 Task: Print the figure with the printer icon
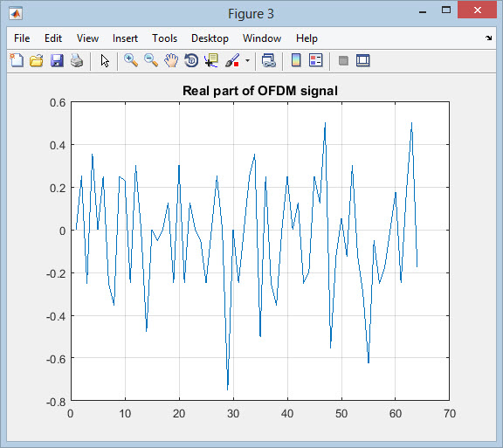click(77, 60)
